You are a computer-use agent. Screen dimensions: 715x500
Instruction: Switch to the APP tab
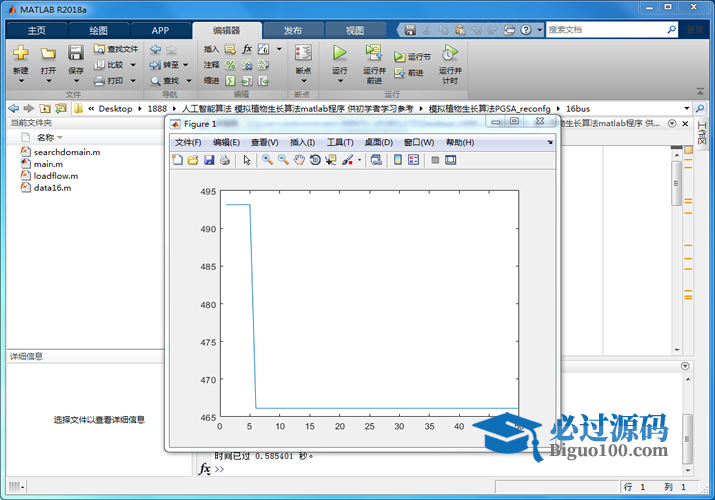[x=160, y=31]
